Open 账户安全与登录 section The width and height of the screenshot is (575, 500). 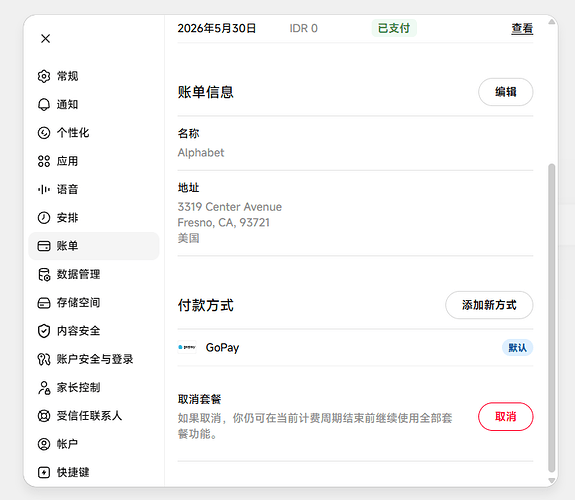click(94, 359)
